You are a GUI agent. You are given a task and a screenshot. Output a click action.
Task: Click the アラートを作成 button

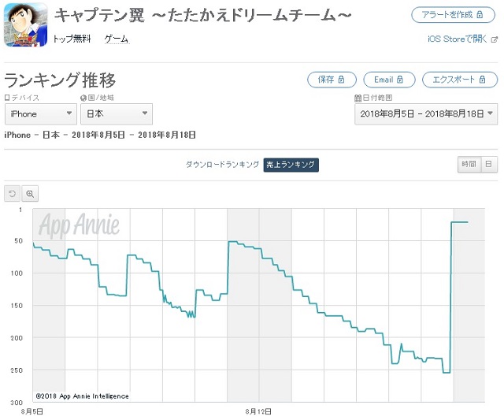point(453,15)
